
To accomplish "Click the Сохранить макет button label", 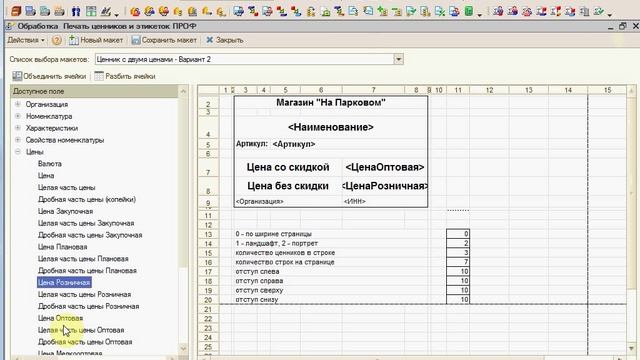I will pos(169,40).
